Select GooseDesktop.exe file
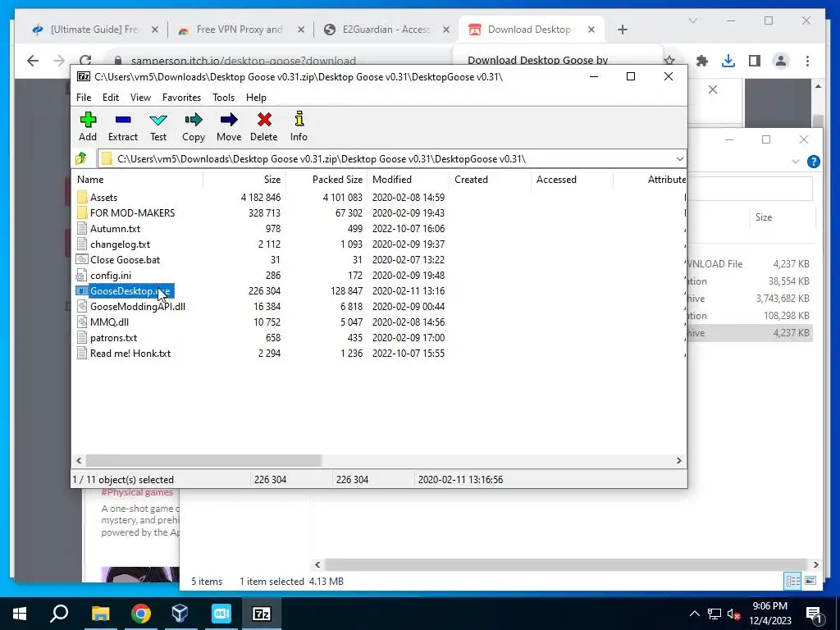The image size is (840, 630). tap(130, 291)
